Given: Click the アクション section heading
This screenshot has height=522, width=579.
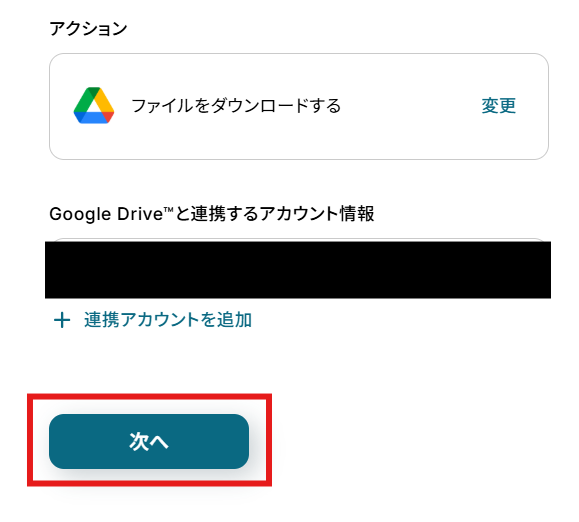Looking at the screenshot, I should [x=88, y=28].
